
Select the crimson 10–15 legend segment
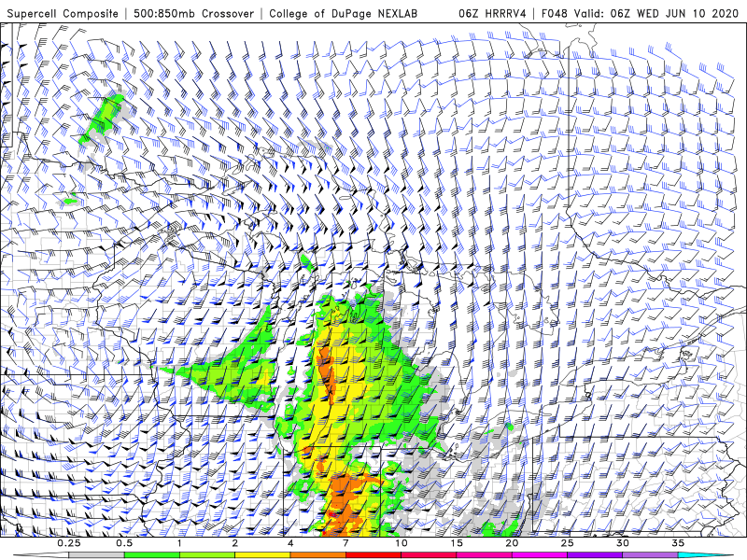coord(429,555)
